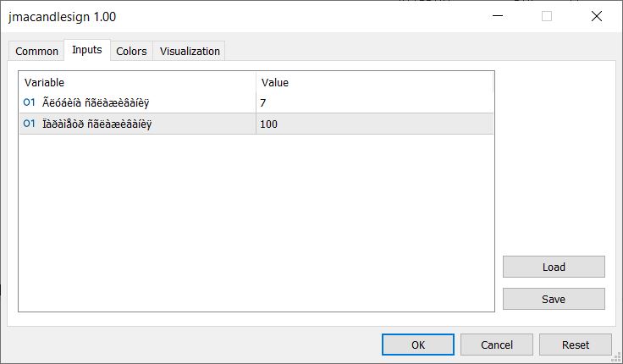
Task: Click the Value column header
Action: (374, 82)
